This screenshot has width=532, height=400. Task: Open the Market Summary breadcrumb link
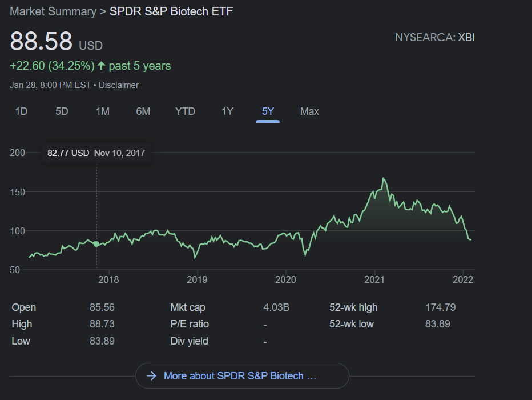click(x=53, y=11)
